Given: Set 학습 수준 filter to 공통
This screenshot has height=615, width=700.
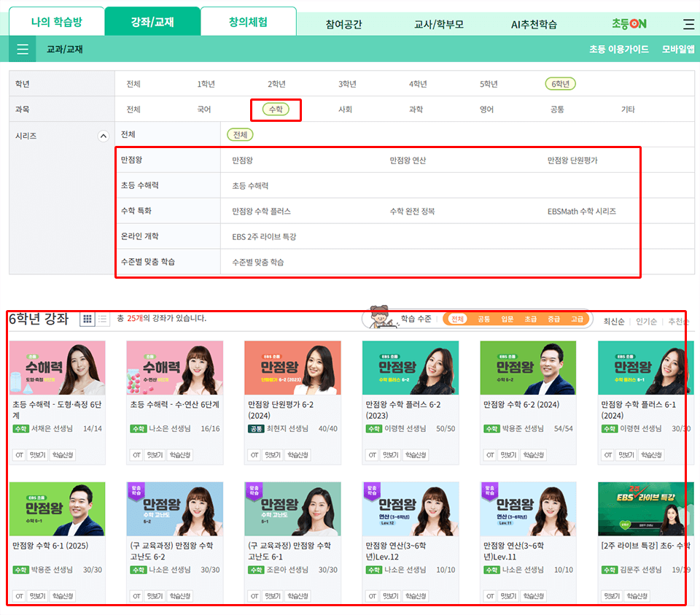Looking at the screenshot, I should [483, 319].
